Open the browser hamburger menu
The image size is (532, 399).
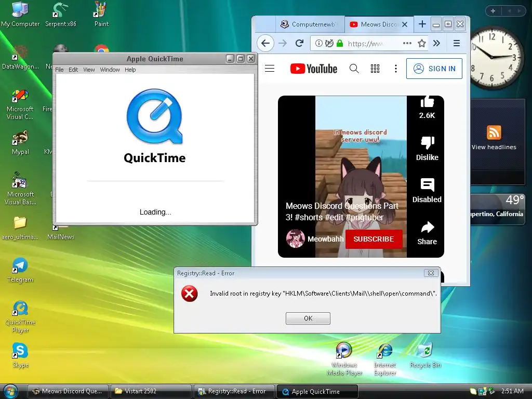click(456, 43)
